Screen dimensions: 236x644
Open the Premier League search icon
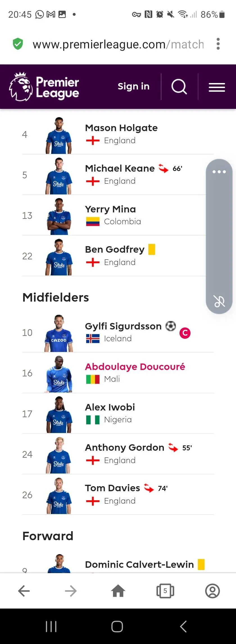[x=179, y=87]
